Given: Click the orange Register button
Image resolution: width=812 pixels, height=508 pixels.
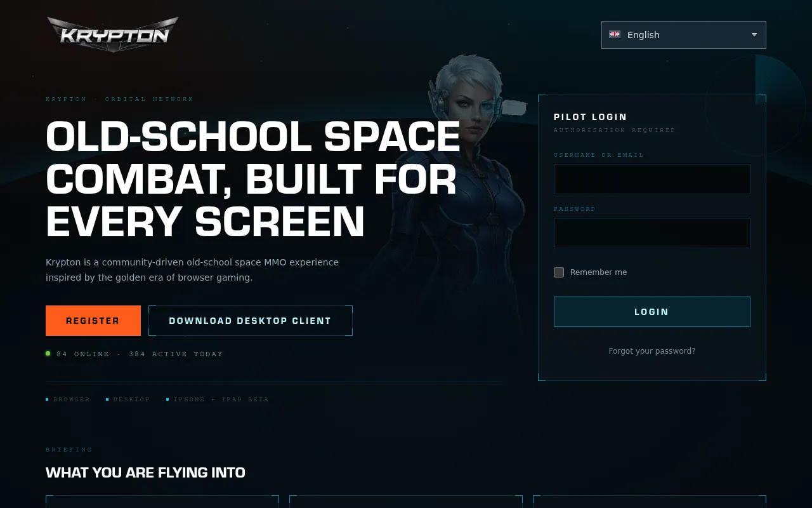Looking at the screenshot, I should click(x=93, y=321).
